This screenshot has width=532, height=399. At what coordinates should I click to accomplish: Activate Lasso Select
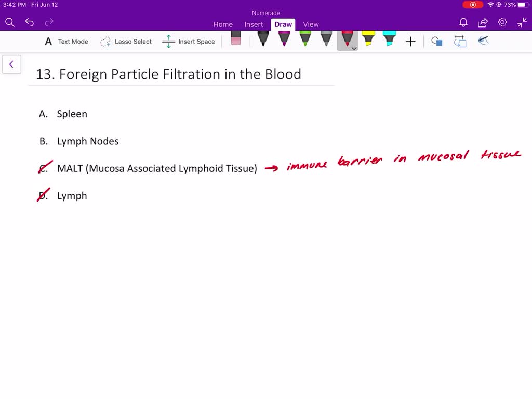click(x=126, y=41)
